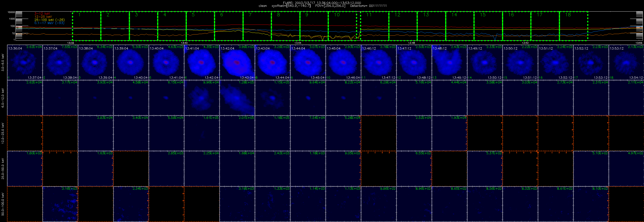This screenshot has width=644, height=222.
Task: Click the '50.0-100.0 keV' row label
Action: tap(3, 204)
